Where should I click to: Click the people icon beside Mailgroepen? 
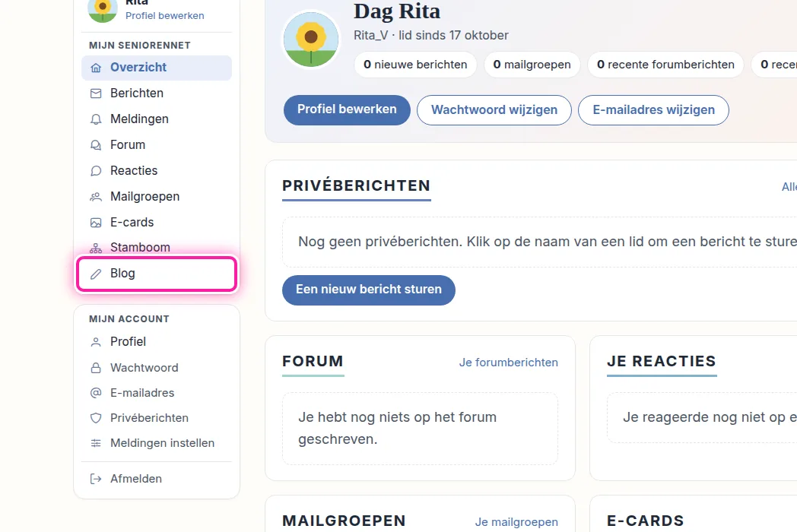(x=96, y=197)
